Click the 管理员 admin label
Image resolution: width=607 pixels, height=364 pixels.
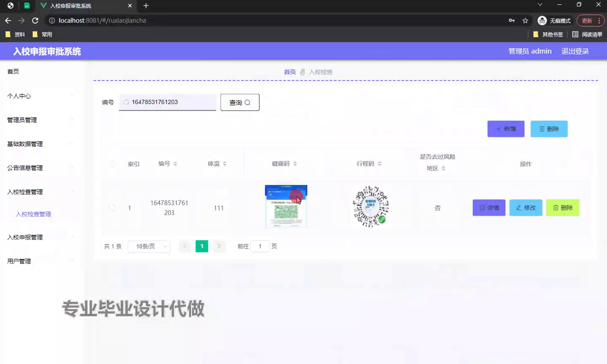coord(530,51)
